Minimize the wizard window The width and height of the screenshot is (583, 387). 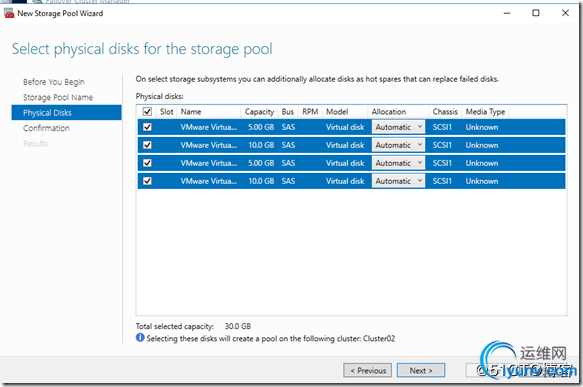pos(507,13)
